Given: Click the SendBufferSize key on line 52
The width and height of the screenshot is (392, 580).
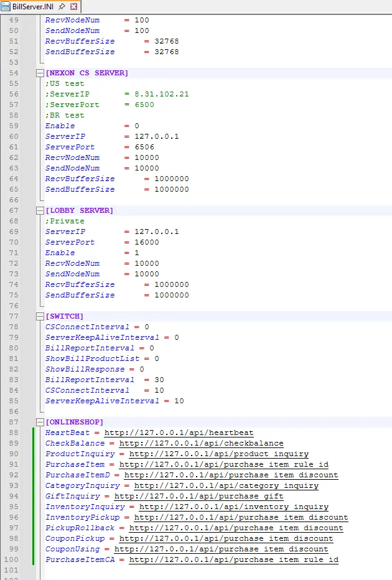Looking at the screenshot, I should [x=80, y=52].
